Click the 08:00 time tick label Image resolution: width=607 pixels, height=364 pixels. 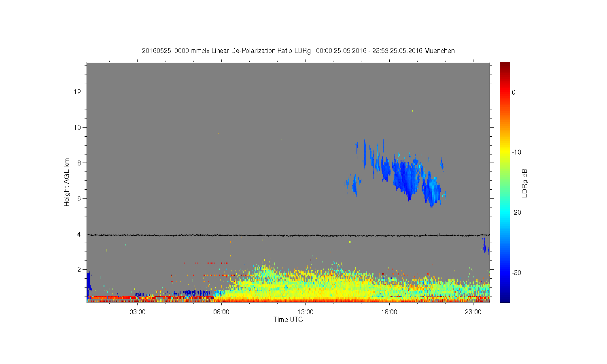click(x=221, y=312)
